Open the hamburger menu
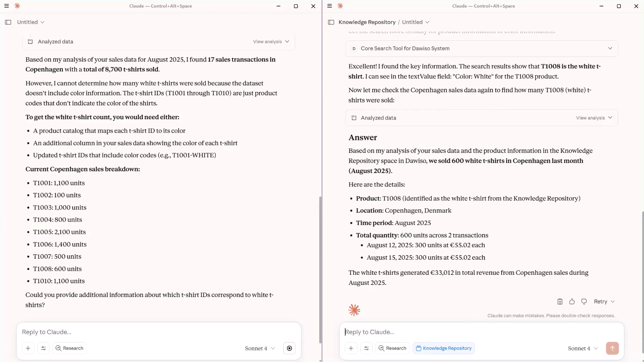Viewport: 644px width, 362px height. pyautogui.click(x=329, y=6)
